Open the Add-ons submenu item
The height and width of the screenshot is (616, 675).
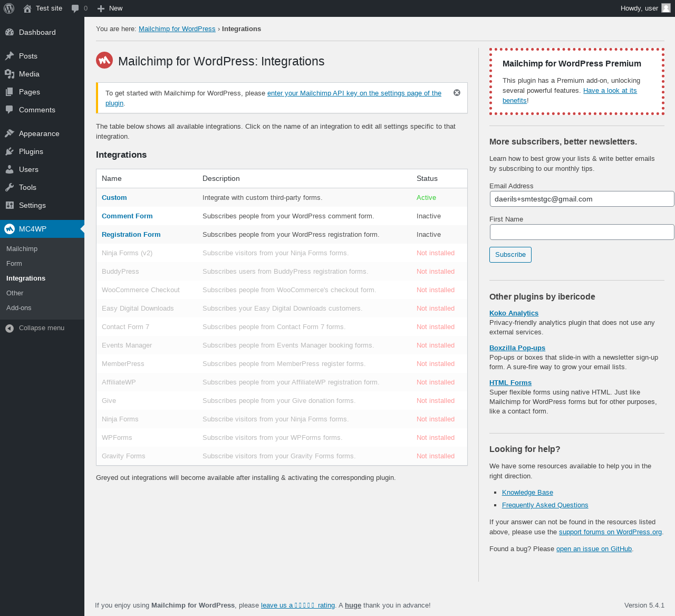pos(19,308)
